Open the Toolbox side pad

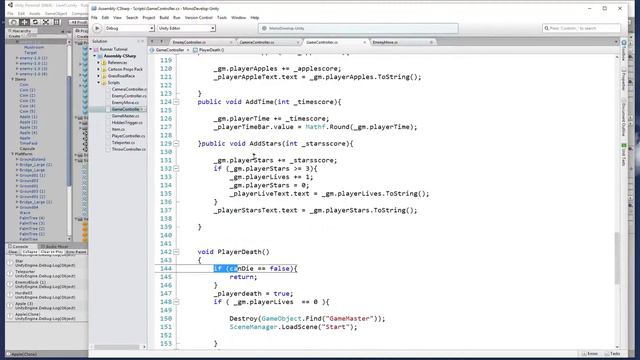pyautogui.click(x=624, y=50)
